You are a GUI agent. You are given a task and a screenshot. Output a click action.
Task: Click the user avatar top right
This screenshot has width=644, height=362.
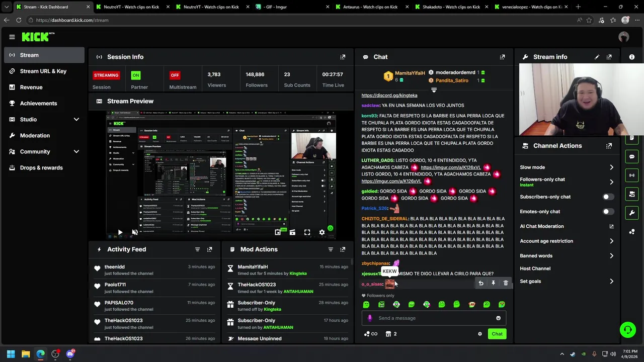pyautogui.click(x=624, y=37)
